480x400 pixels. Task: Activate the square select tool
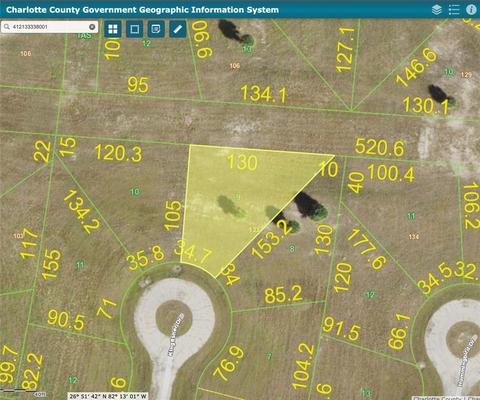tap(135, 29)
